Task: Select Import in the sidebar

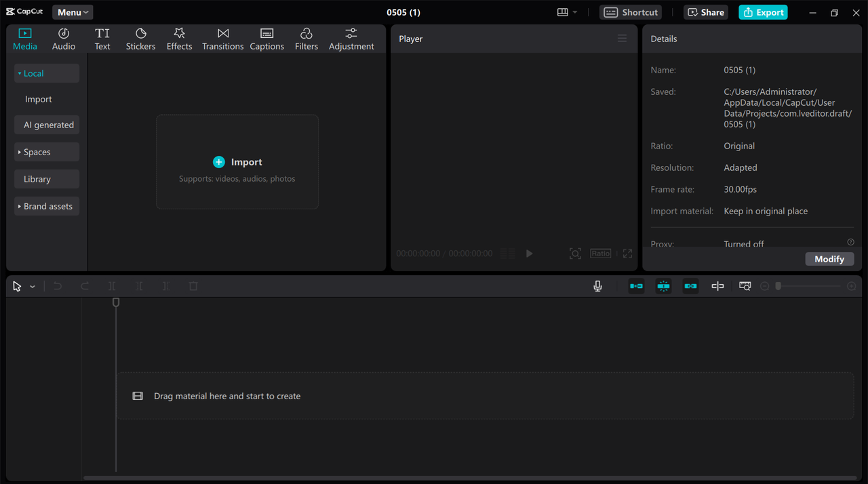Action: 39,99
